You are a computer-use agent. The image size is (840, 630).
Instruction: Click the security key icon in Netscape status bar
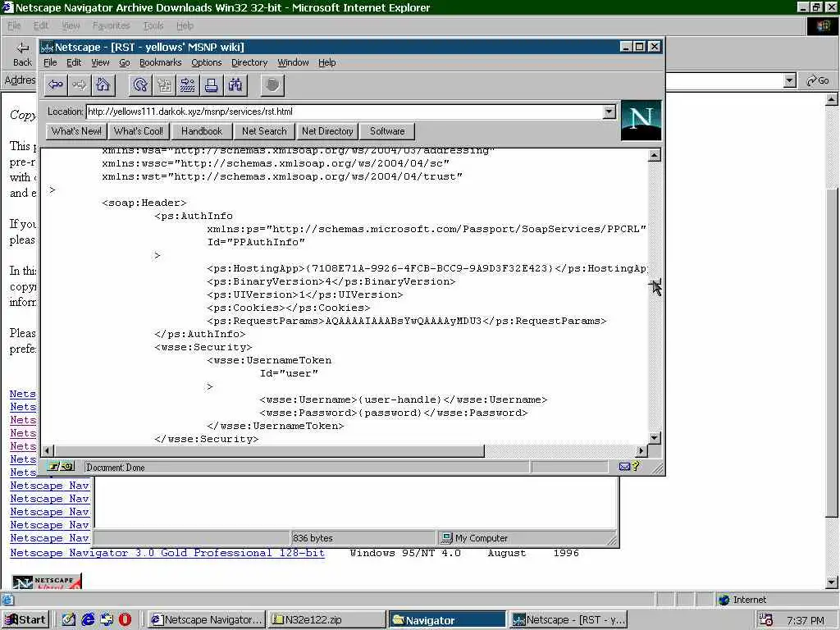coord(59,467)
